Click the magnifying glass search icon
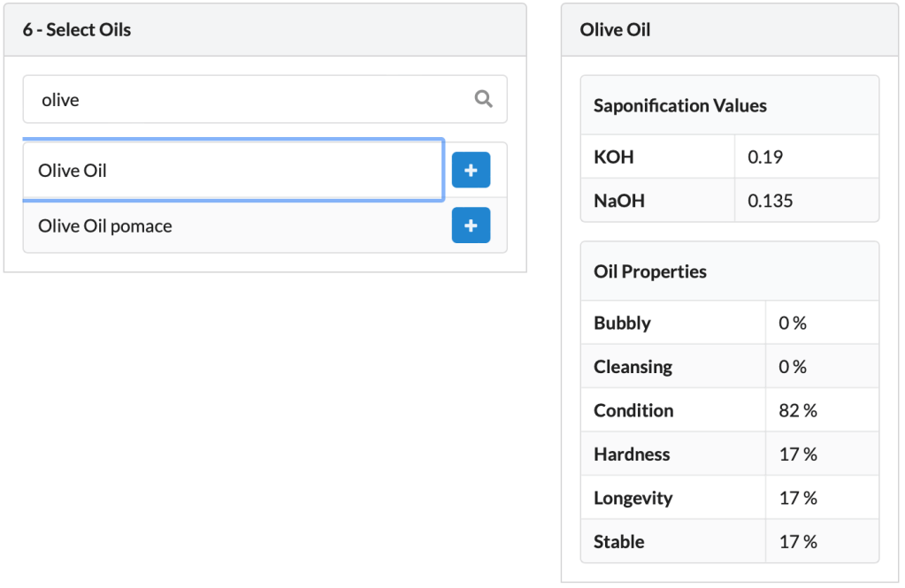This screenshot has height=588, width=905. tap(483, 99)
